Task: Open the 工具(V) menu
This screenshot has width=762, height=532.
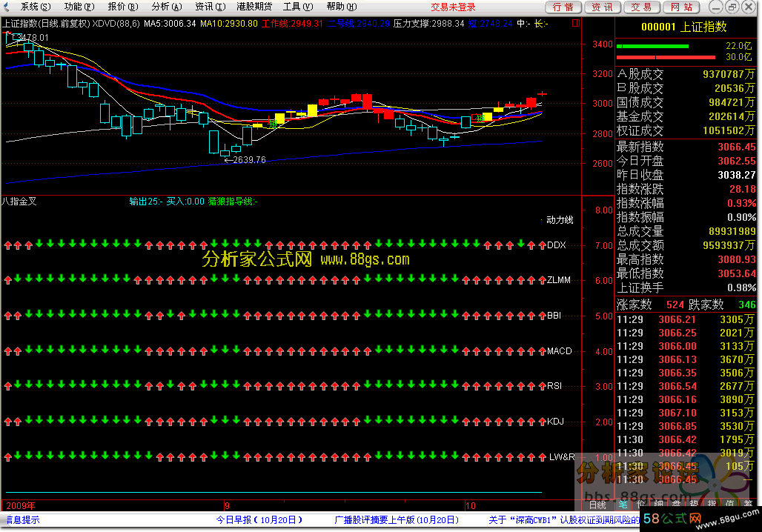Action: tap(298, 7)
